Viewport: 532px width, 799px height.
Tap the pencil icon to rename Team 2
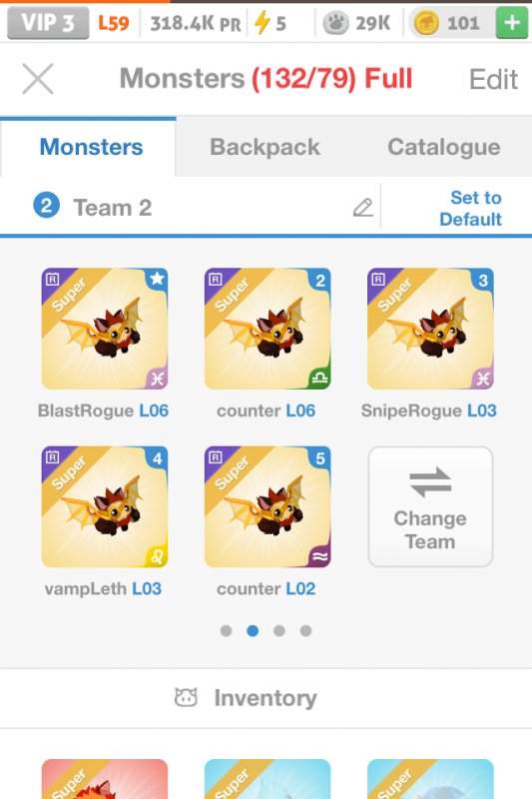pyautogui.click(x=363, y=208)
